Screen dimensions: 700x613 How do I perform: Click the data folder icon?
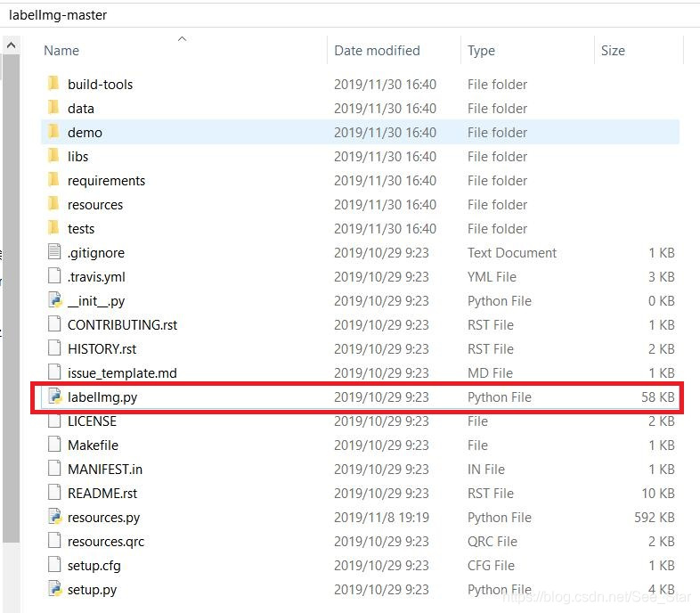coord(53,108)
